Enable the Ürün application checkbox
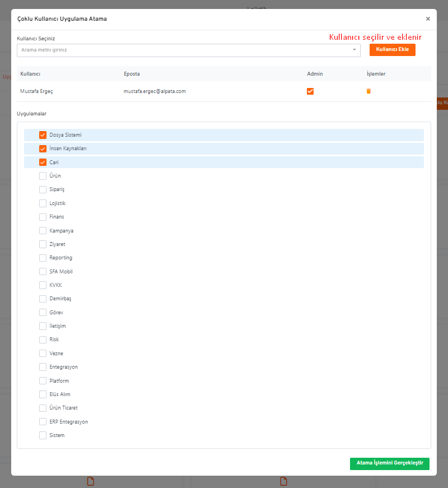Image resolution: width=448 pixels, height=488 pixels. (x=43, y=176)
